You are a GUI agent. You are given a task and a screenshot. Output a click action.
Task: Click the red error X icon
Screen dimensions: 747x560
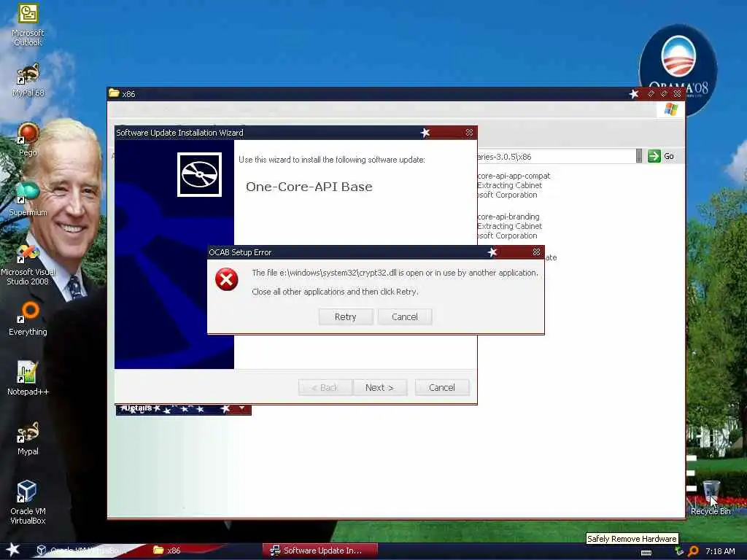(226, 279)
